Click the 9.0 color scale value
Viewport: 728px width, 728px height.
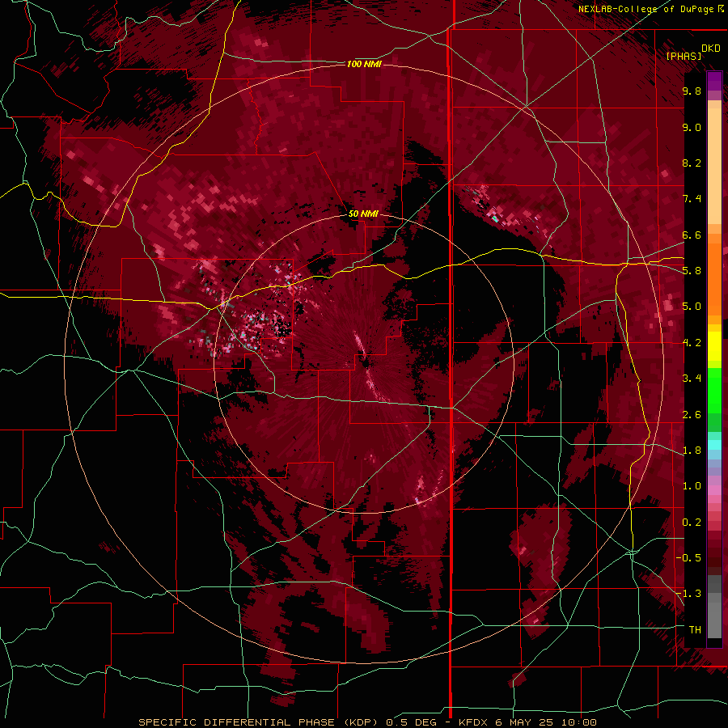coord(692,127)
